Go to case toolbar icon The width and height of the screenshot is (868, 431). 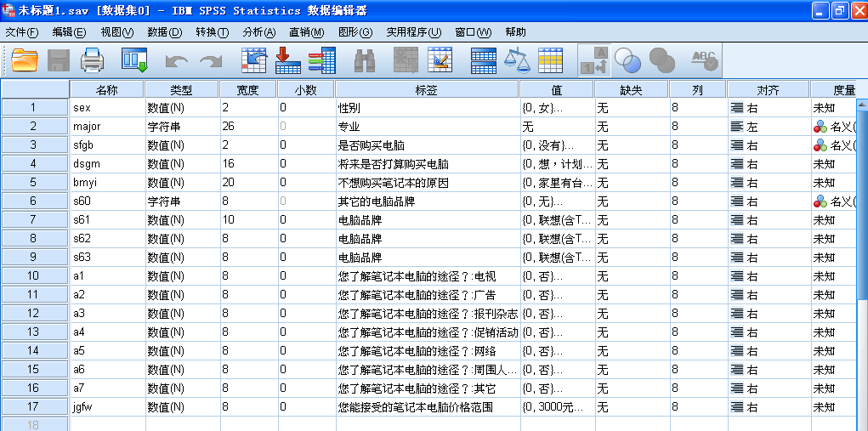click(254, 60)
